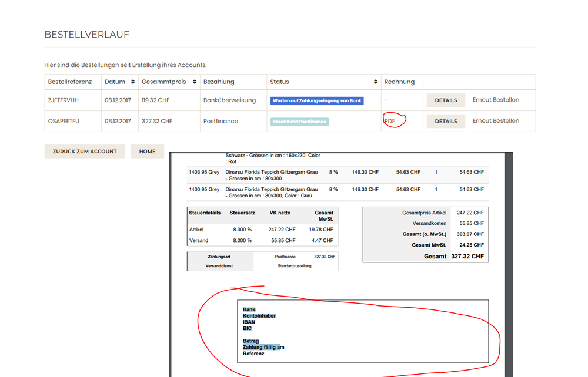
Task: Click the Bezahlung column header
Action: pyautogui.click(x=219, y=82)
